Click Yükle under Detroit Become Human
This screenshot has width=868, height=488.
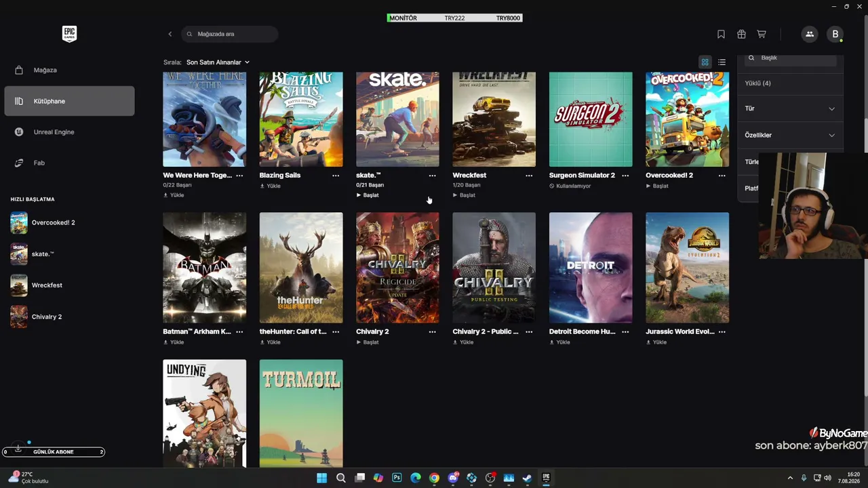pyautogui.click(x=559, y=342)
